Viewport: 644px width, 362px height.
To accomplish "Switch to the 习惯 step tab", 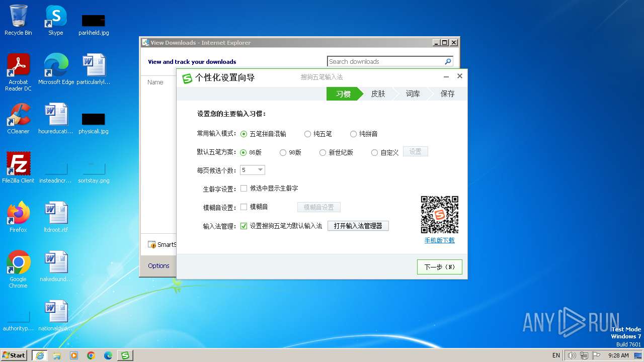I will click(x=343, y=94).
